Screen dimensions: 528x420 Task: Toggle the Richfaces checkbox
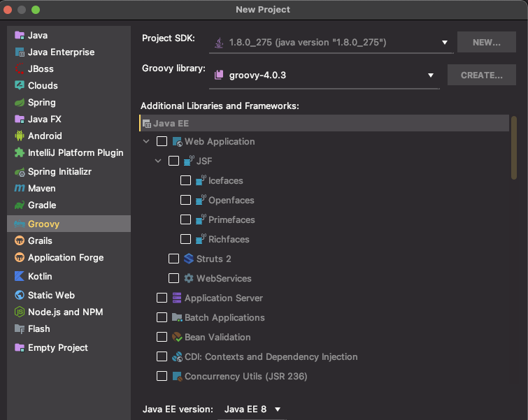(x=185, y=239)
